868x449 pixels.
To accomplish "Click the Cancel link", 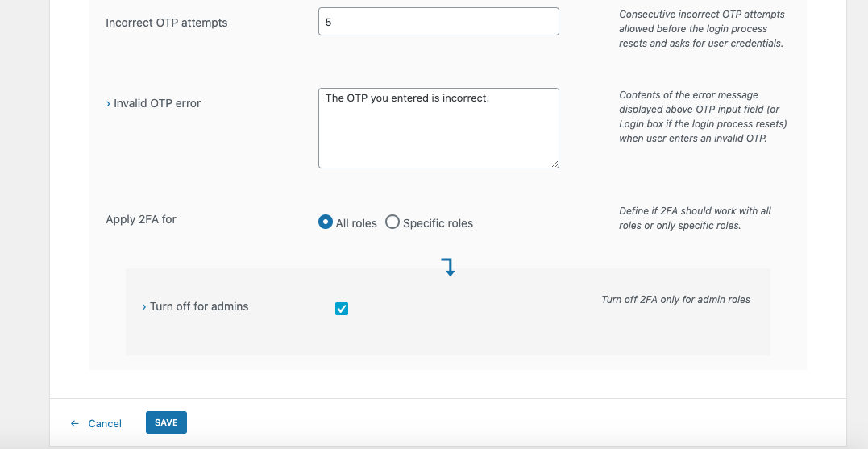I will click(105, 423).
